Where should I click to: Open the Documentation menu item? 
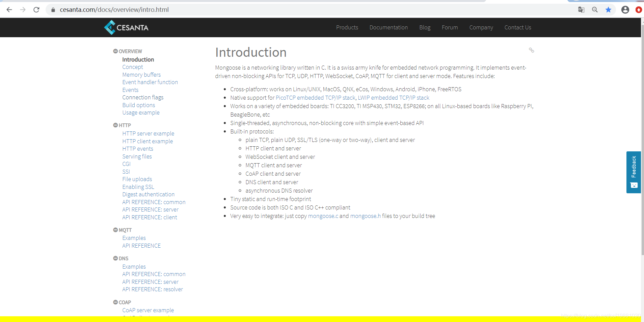click(x=388, y=27)
